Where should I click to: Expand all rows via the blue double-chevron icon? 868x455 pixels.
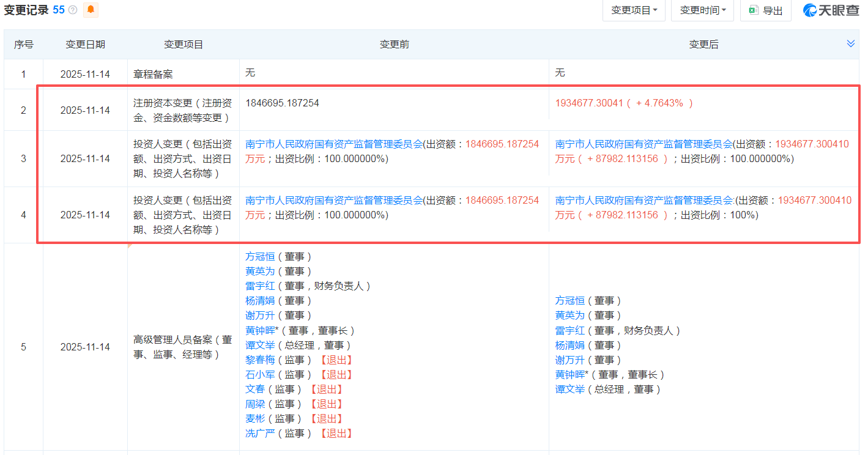coord(850,43)
